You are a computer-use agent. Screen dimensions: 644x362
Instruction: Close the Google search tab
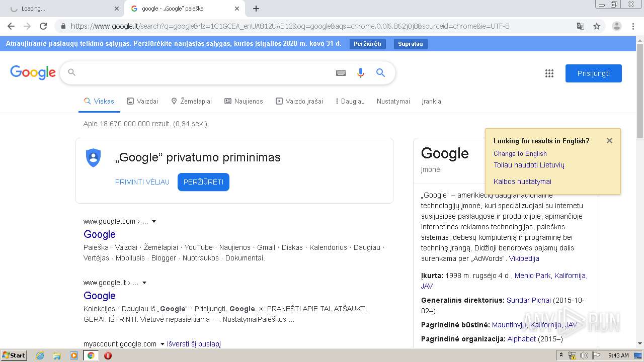pyautogui.click(x=237, y=9)
